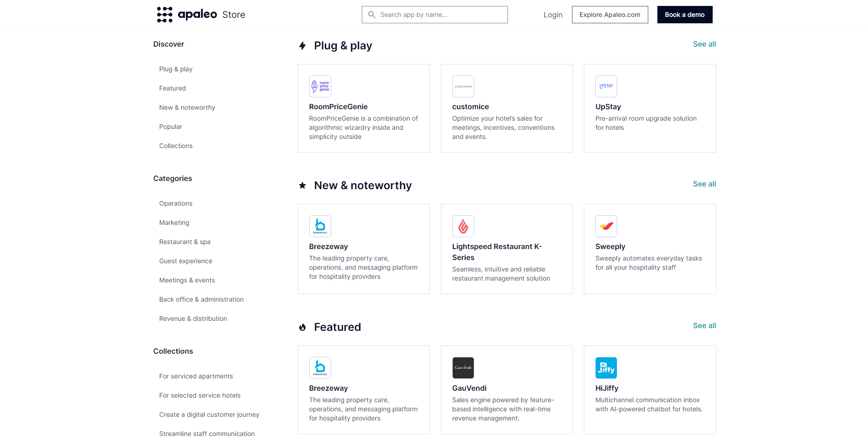Screen dimensions: 868x441
Task: See all Featured apps
Action: pos(704,326)
